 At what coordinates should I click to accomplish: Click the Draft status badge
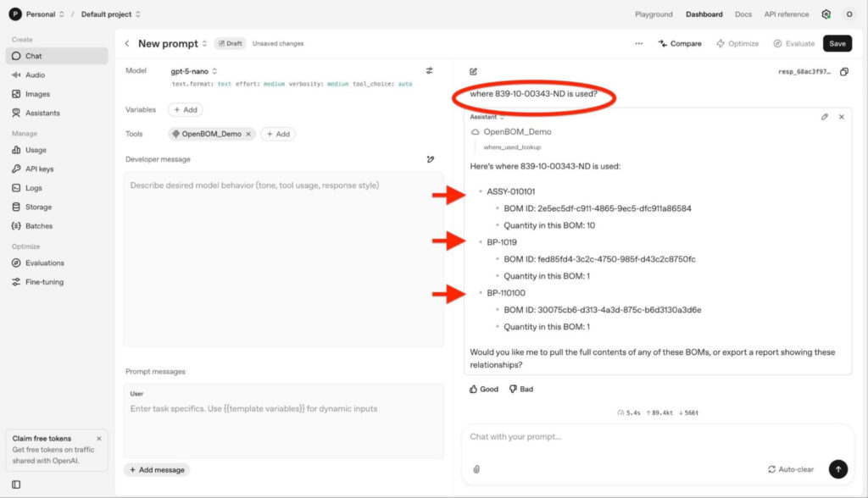[231, 44]
